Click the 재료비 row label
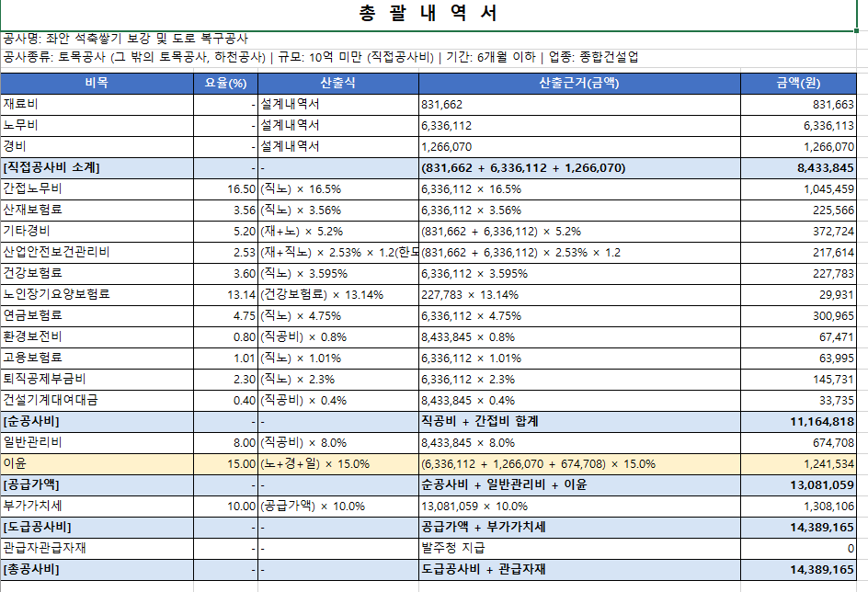 pyautogui.click(x=97, y=105)
